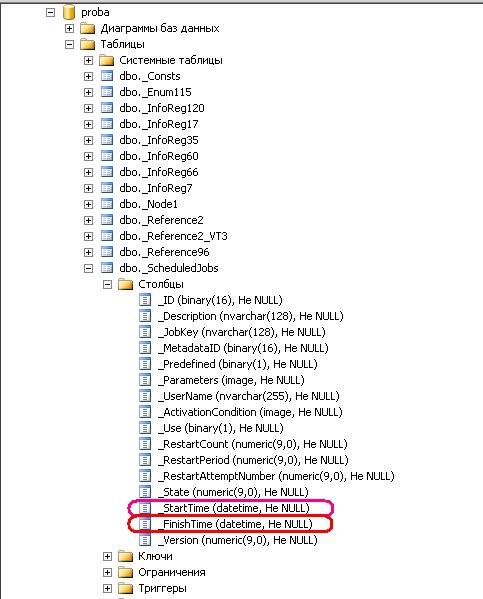Expand the Триггеры folder
Screen dimensions: 483x599
pyautogui.click(x=107, y=588)
